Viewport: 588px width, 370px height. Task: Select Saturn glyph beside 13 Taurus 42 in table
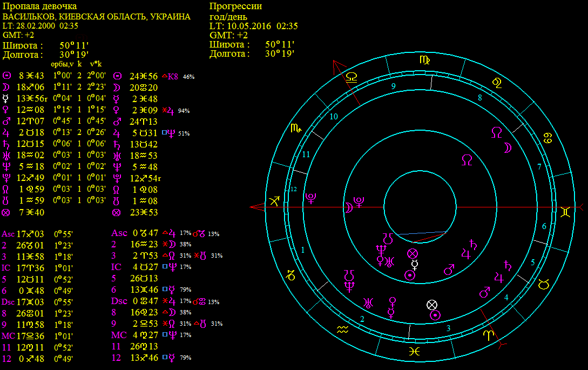click(117, 144)
